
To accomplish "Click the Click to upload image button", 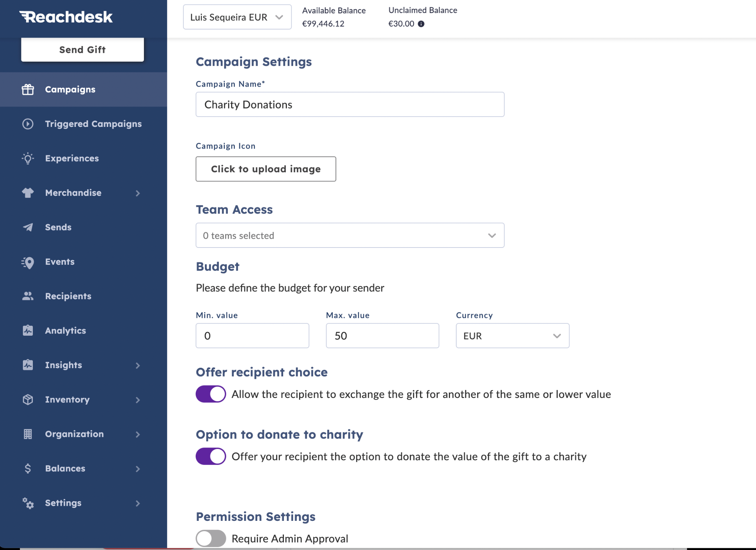I will [266, 169].
